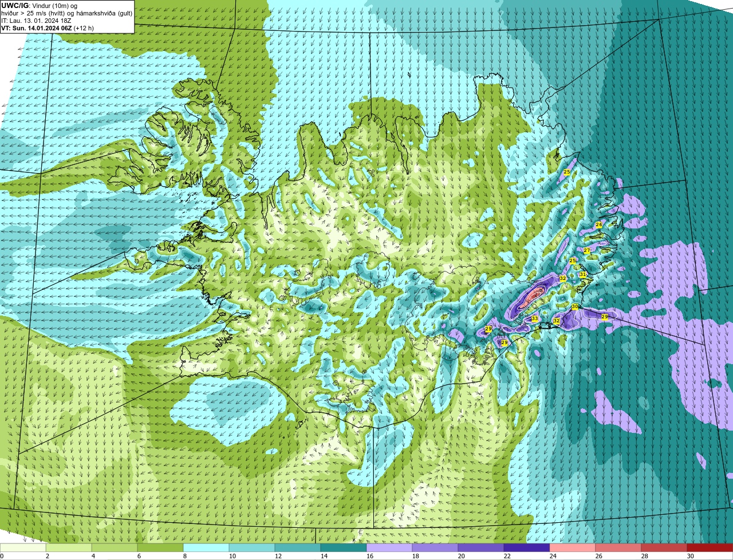Click the teal swatch between 12 and 14
Image resolution: width=733 pixels, height=560 pixels.
coord(298,547)
